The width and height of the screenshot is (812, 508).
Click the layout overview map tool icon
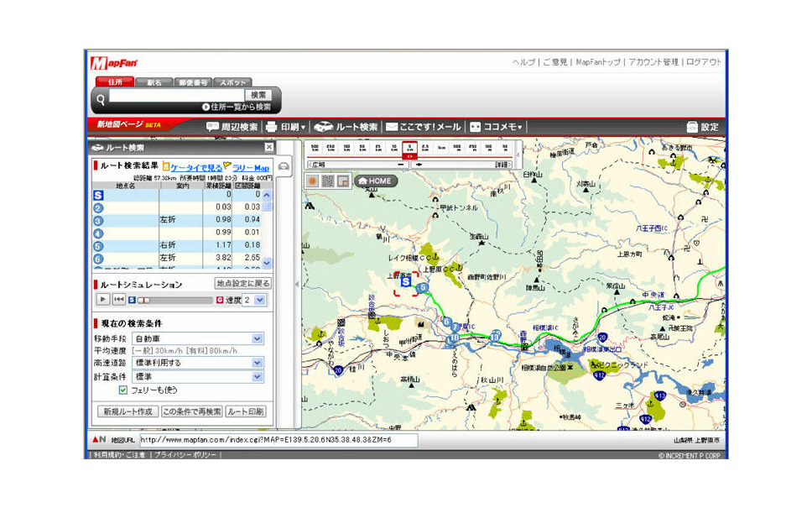click(342, 181)
